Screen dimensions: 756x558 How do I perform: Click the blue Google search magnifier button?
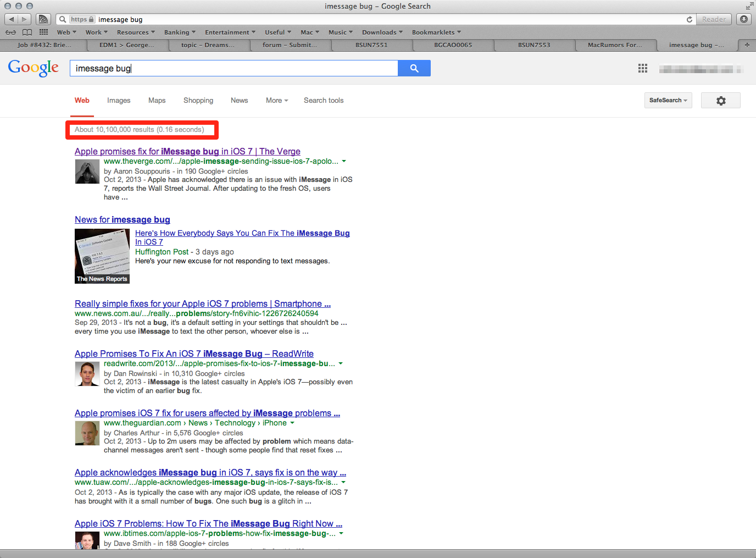pyautogui.click(x=414, y=68)
